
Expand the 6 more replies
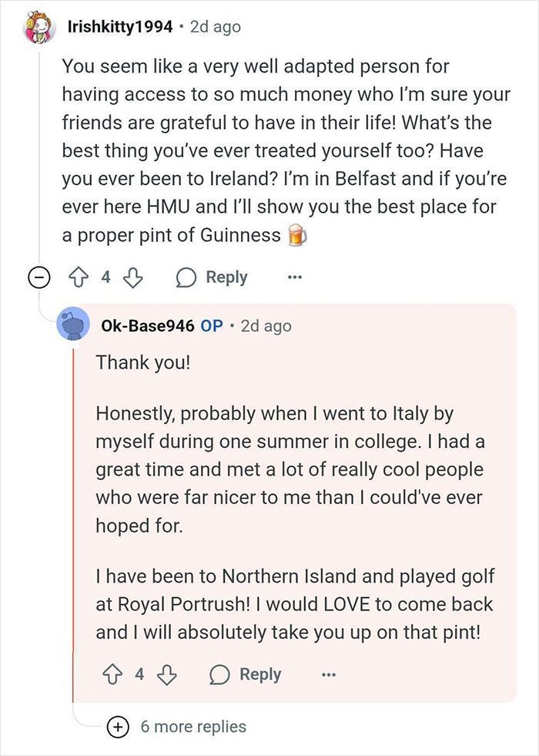tap(192, 726)
